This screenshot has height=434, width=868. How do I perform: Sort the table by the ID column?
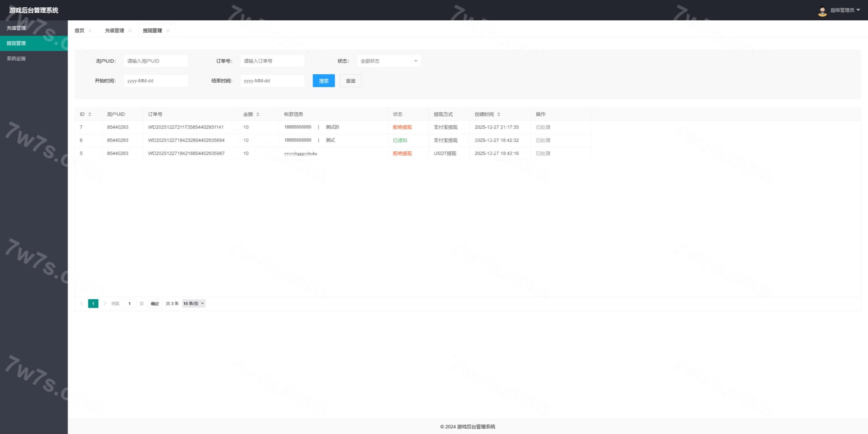pyautogui.click(x=90, y=114)
